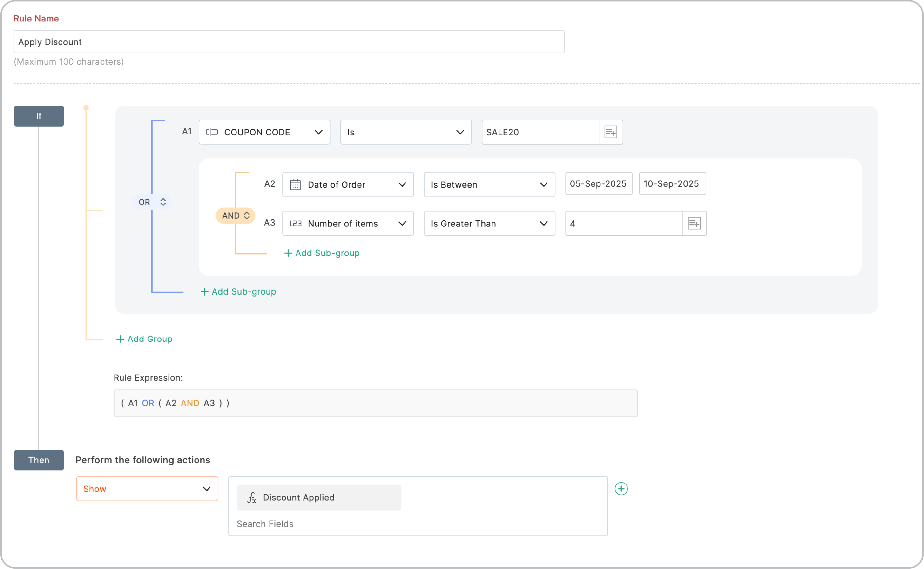Click the Then action block button
This screenshot has width=924, height=569.
pos(39,460)
